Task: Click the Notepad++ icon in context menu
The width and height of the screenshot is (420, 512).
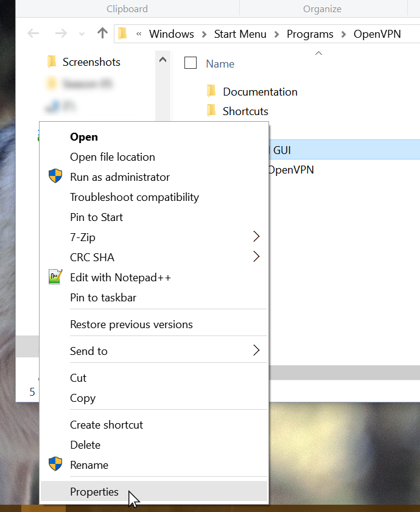Action: click(x=55, y=277)
